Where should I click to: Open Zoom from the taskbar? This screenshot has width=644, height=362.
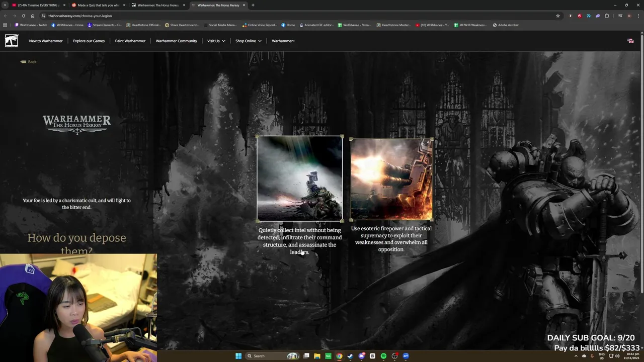tap(406, 356)
